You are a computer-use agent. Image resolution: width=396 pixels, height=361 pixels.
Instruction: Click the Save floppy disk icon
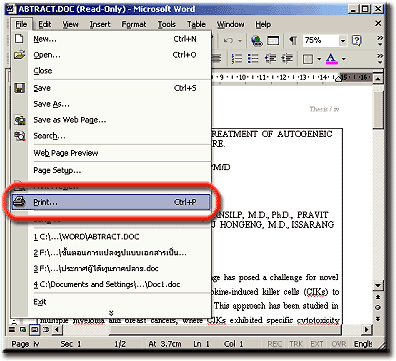20,88
